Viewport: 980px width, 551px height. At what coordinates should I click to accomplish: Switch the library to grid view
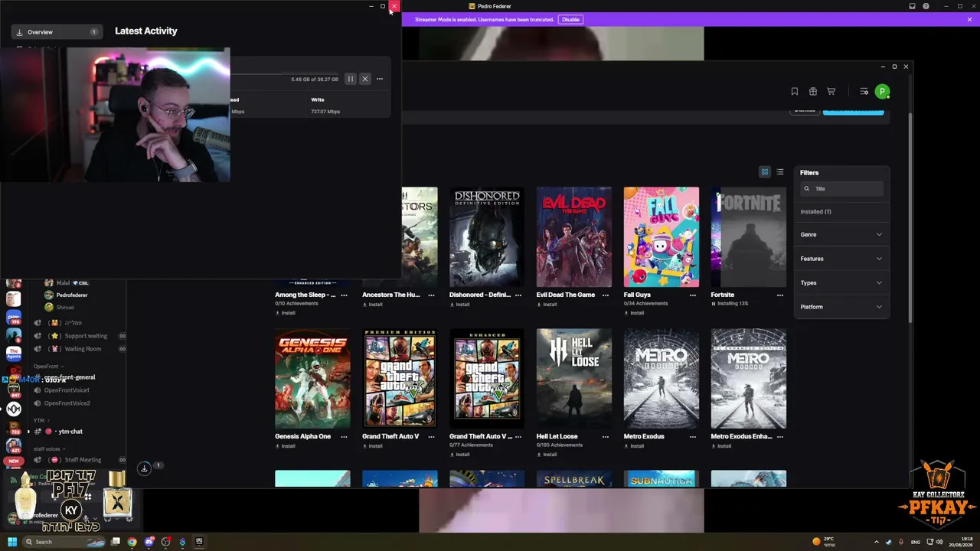(x=764, y=172)
